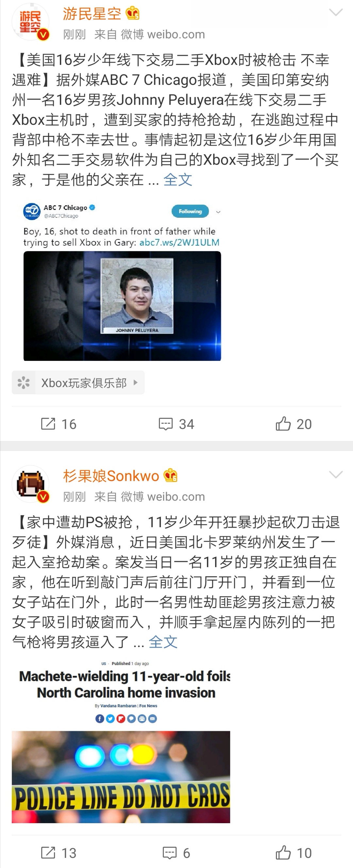Repost the 游民星空 post with 16 shares

coord(59,424)
